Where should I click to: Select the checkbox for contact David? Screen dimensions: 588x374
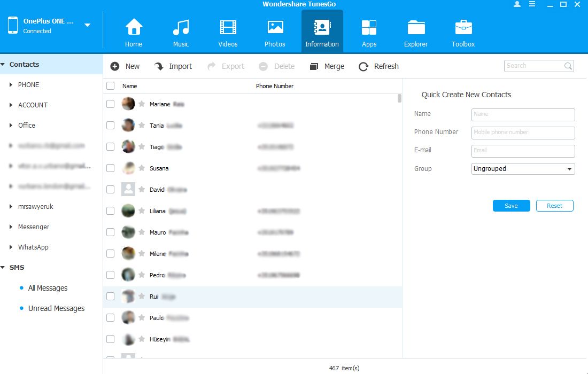111,190
